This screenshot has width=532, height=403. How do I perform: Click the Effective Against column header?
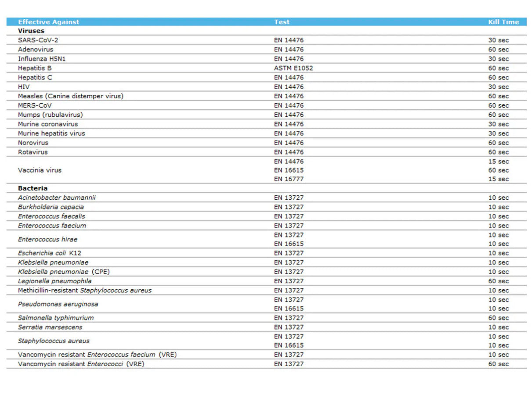pos(48,22)
